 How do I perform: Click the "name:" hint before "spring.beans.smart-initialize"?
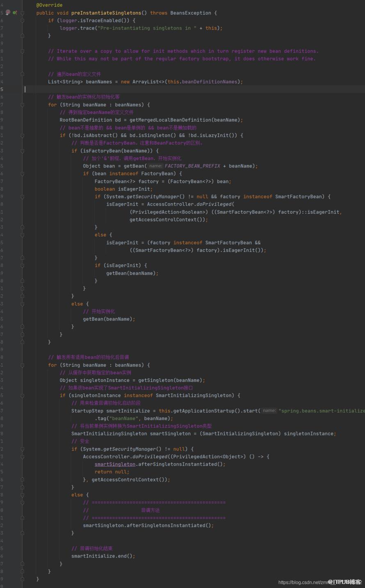[269, 411]
